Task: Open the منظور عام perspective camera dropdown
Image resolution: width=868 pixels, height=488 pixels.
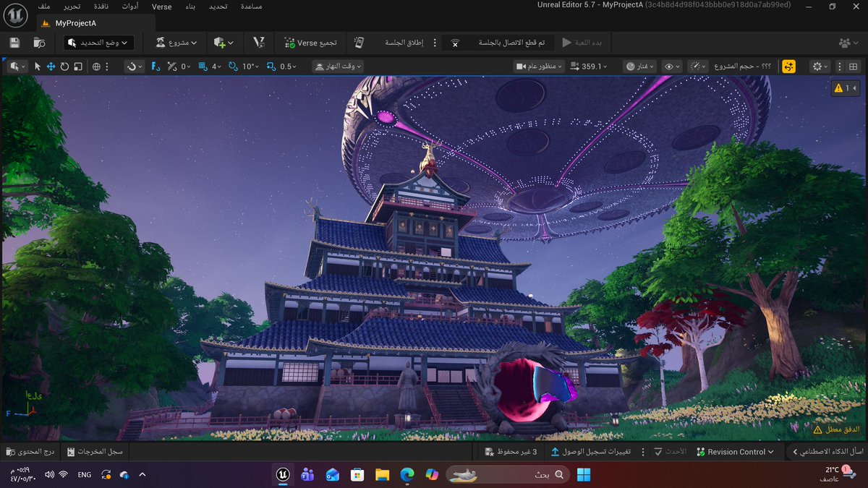Action: (540, 66)
